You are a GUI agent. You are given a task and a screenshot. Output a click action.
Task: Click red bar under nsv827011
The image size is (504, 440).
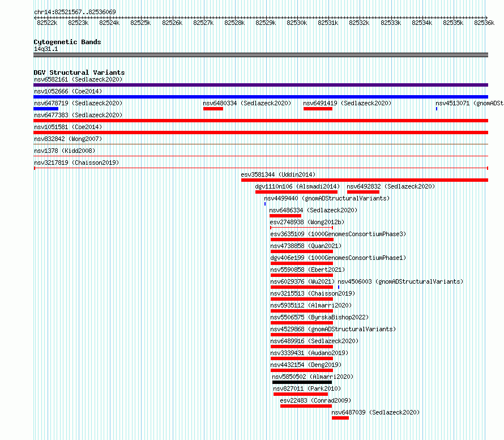tap(301, 394)
